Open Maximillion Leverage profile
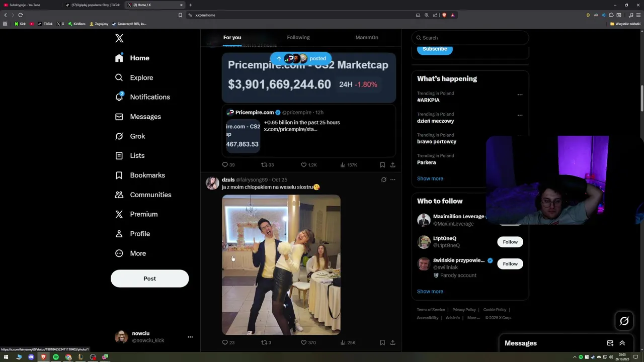This screenshot has width=644, height=362. (458, 217)
